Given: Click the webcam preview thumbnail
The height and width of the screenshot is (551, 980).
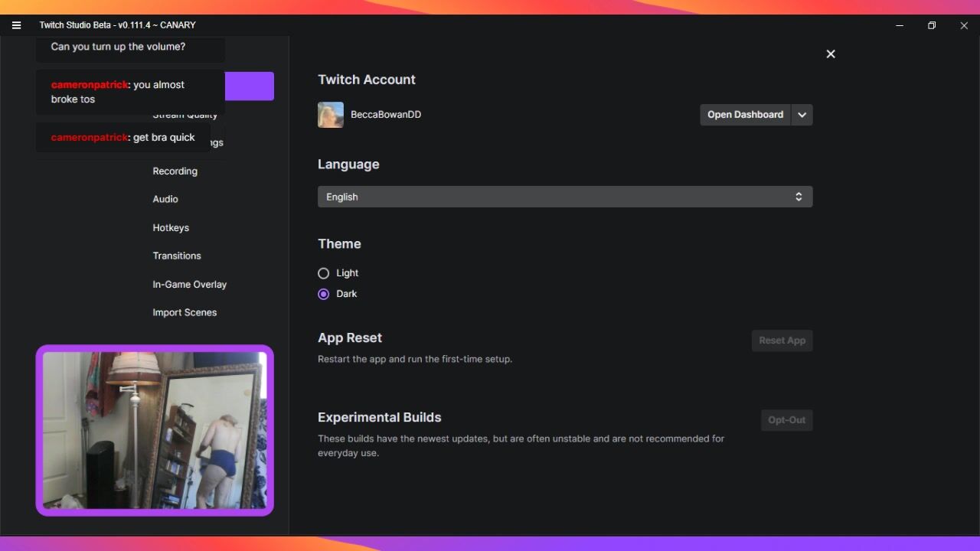Looking at the screenshot, I should click(155, 430).
